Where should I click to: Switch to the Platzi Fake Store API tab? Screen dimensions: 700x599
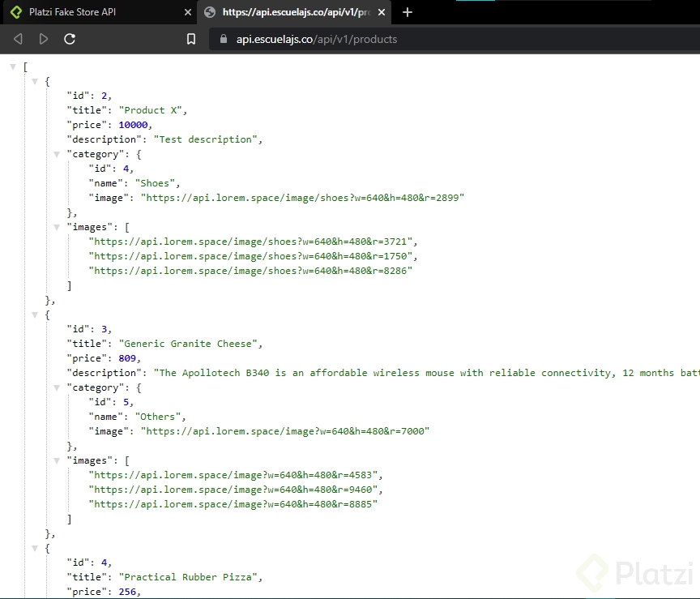[x=100, y=12]
